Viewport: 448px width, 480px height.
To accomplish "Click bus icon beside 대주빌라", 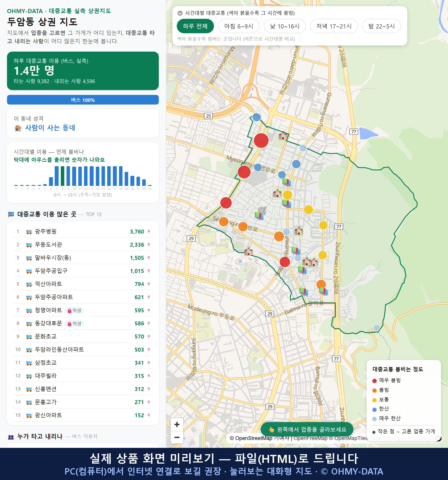I will (29, 376).
